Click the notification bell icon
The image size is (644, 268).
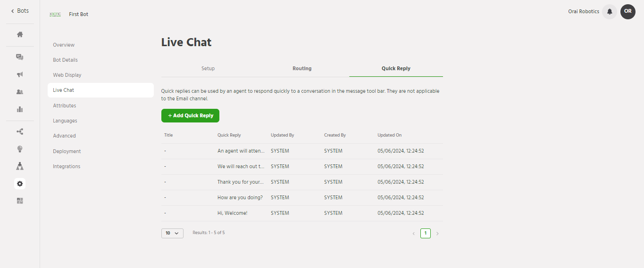coord(610,12)
